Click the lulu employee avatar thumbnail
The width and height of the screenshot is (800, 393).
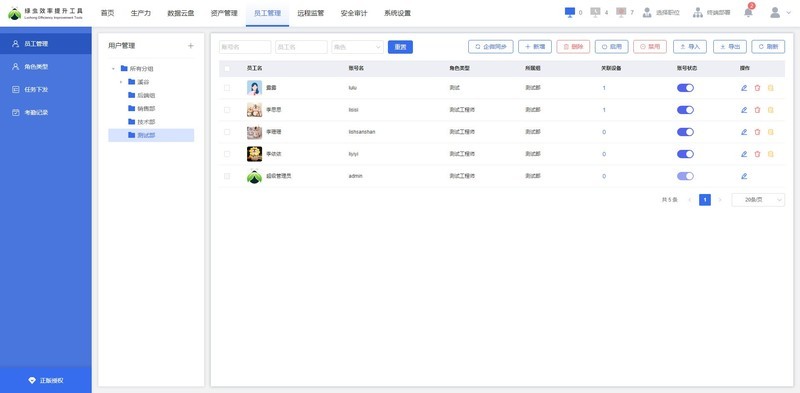254,88
